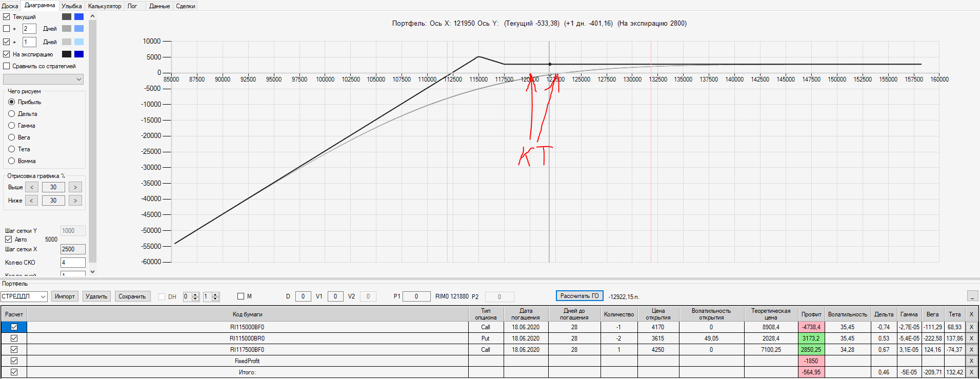Click the V1 input field

pyautogui.click(x=335, y=296)
